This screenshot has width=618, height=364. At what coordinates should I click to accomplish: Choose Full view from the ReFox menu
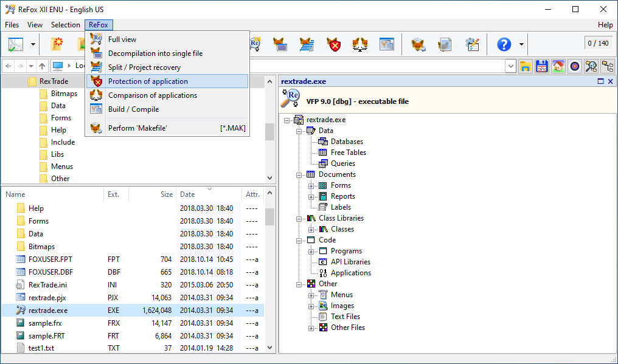[x=167, y=39]
